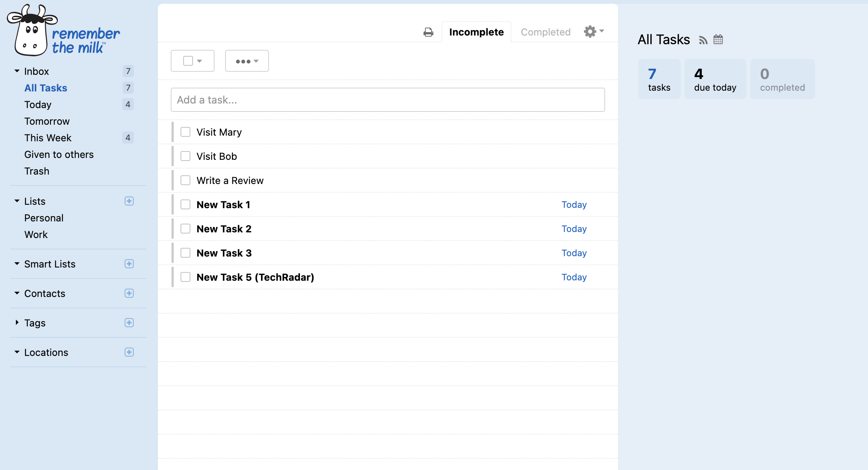This screenshot has width=868, height=470.
Task: Click the This Week count badge 4
Action: pos(128,138)
